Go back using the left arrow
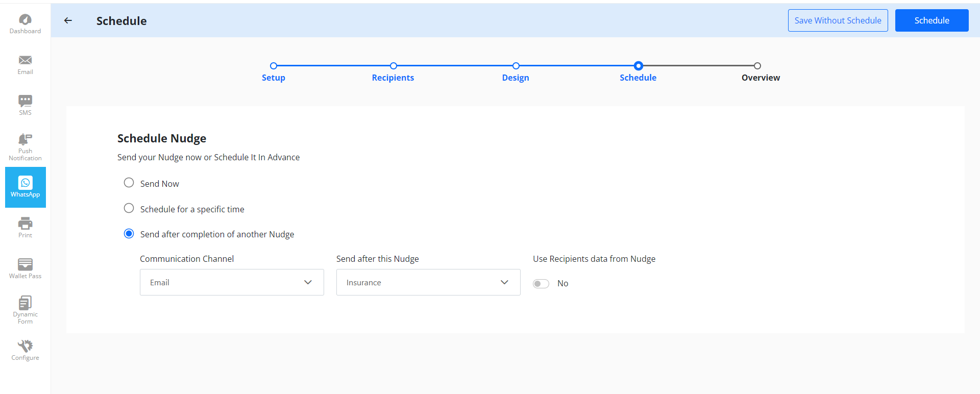The image size is (980, 394). tap(68, 20)
